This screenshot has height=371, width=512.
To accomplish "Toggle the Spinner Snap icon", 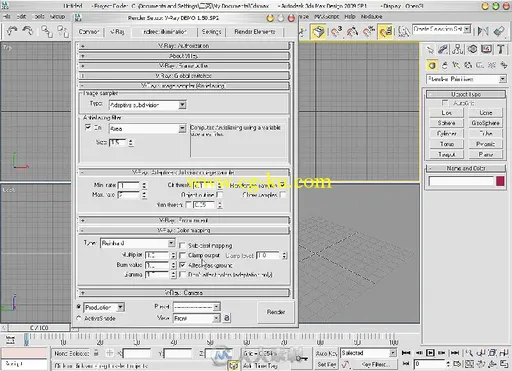I will (385, 32).
